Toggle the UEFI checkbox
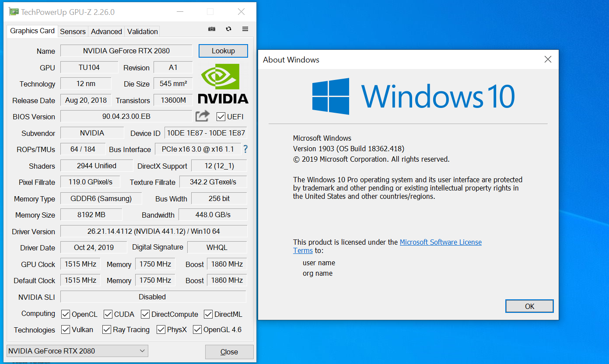The width and height of the screenshot is (609, 364). click(221, 117)
